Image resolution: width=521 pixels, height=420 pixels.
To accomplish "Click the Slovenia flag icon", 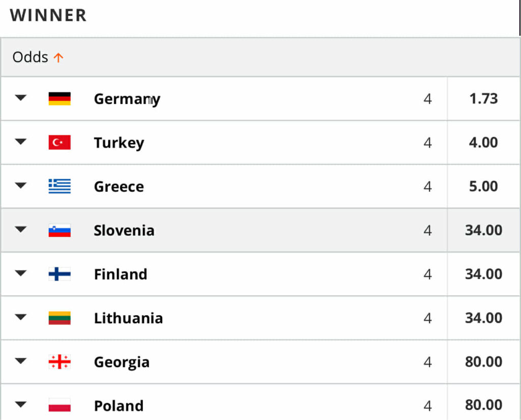I will (60, 231).
